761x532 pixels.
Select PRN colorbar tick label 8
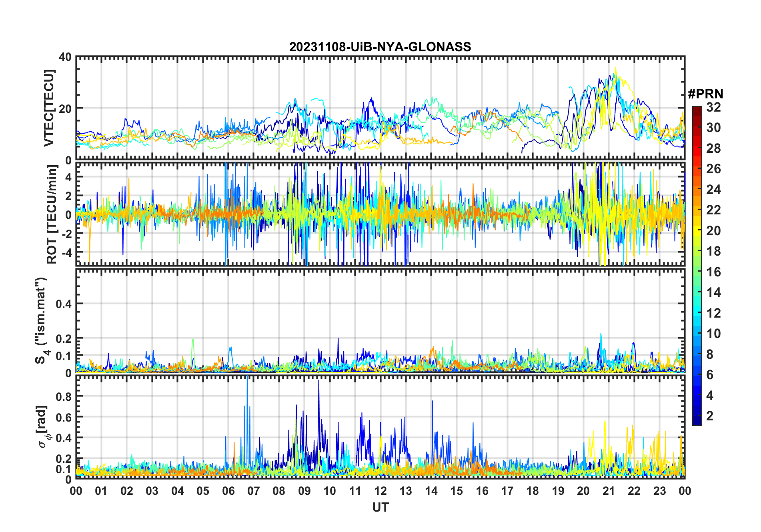pyautogui.click(x=710, y=354)
